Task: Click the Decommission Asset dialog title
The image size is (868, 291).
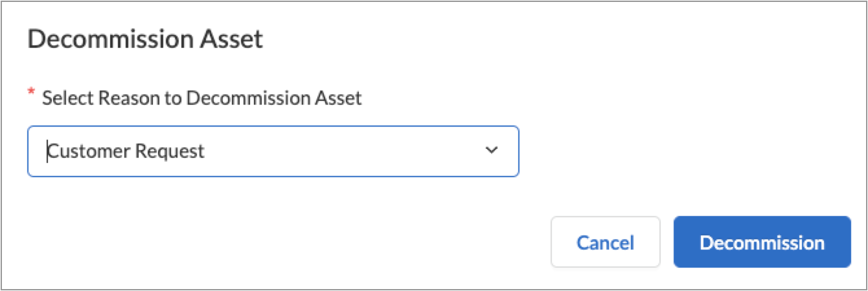Action: pos(145,40)
